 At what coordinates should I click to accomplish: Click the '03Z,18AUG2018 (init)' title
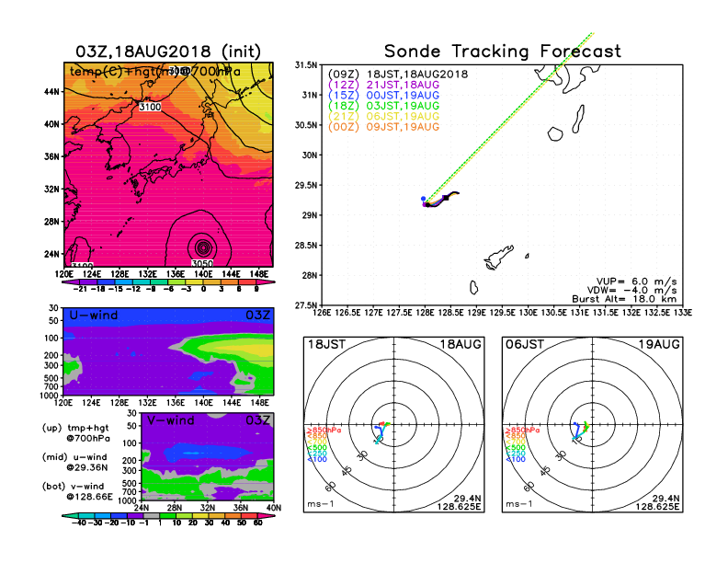pos(168,52)
